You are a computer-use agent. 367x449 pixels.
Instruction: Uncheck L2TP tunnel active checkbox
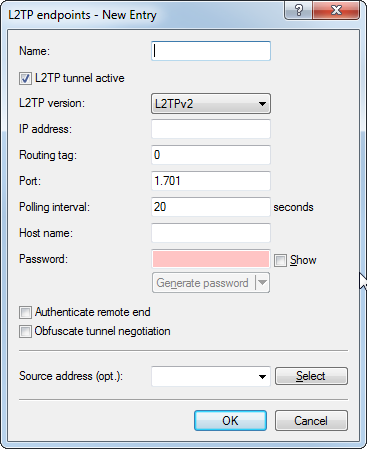[25, 79]
